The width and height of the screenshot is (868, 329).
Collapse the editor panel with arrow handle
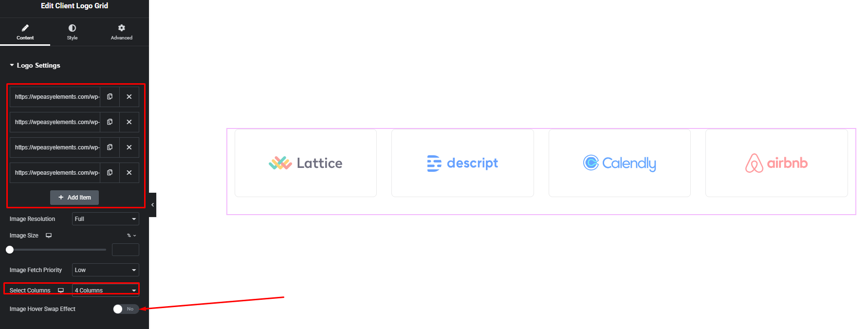click(152, 205)
